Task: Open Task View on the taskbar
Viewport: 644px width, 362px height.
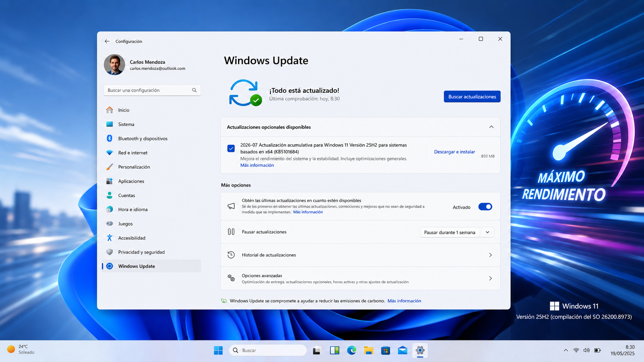Action: click(317, 350)
